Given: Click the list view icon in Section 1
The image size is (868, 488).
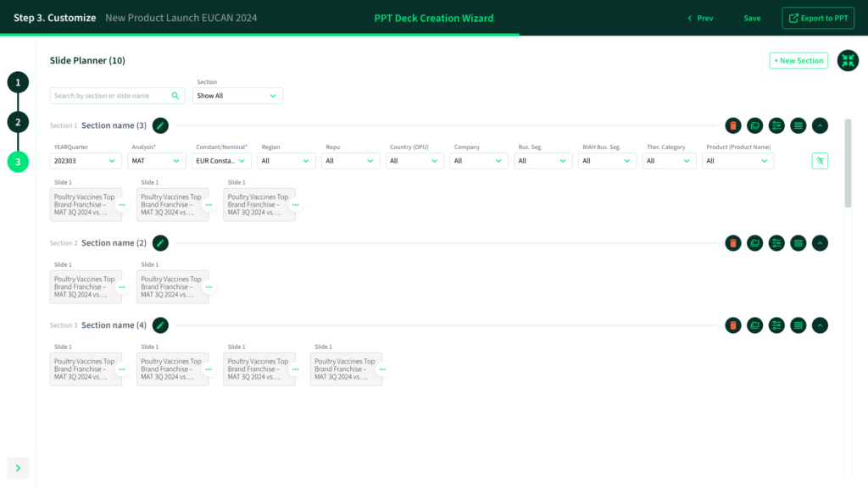Looking at the screenshot, I should tap(798, 125).
